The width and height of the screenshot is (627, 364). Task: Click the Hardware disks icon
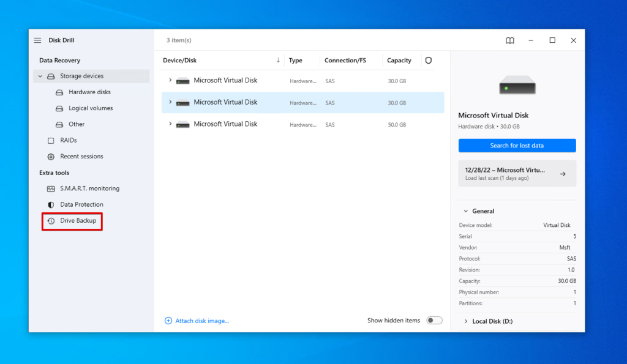59,92
